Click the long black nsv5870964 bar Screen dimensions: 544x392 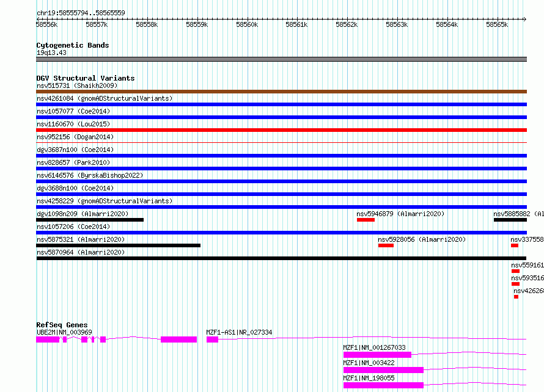pos(281,258)
